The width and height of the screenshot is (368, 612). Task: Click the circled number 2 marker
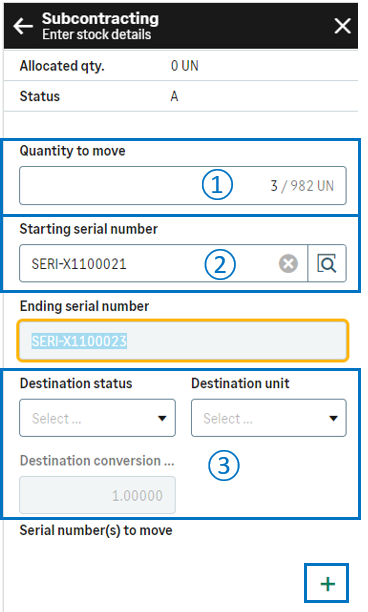pyautogui.click(x=220, y=264)
